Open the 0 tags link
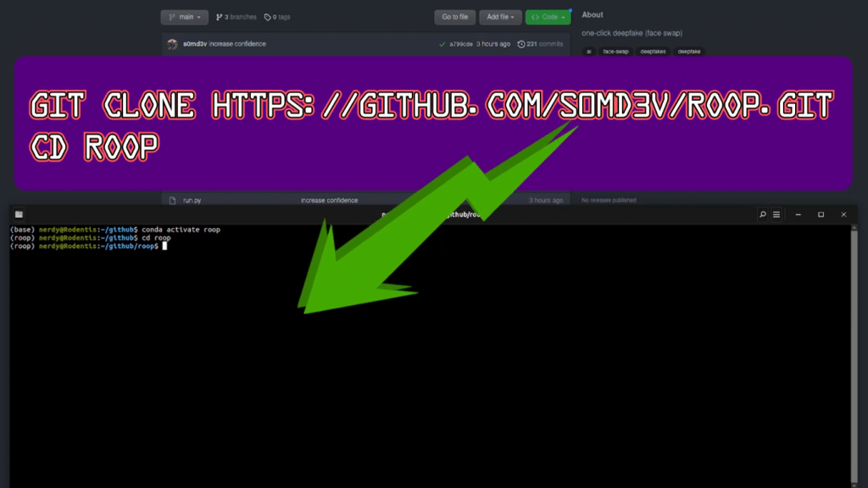868x488 pixels. (277, 17)
